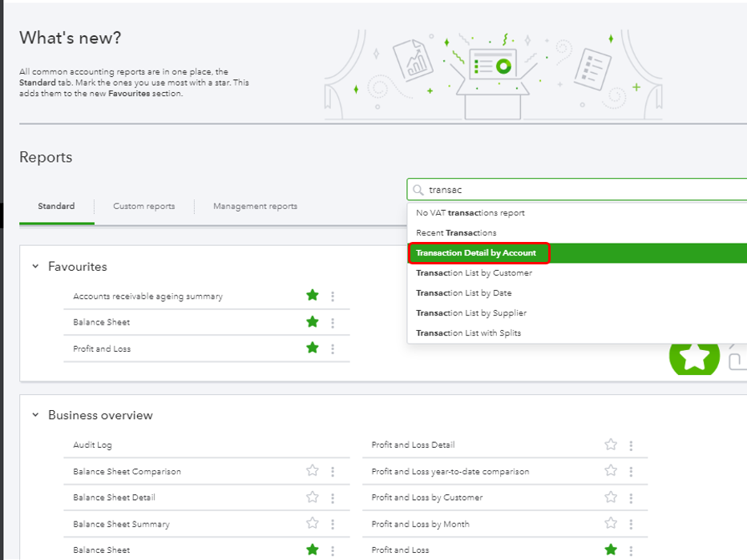Choose Transaction List by Date from suggestions

tap(463, 293)
